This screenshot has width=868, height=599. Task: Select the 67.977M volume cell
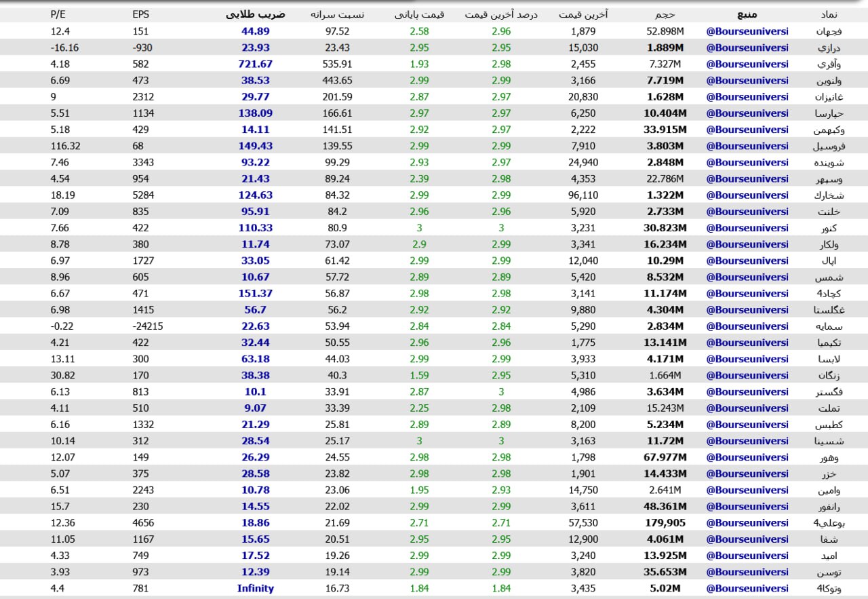[665, 458]
